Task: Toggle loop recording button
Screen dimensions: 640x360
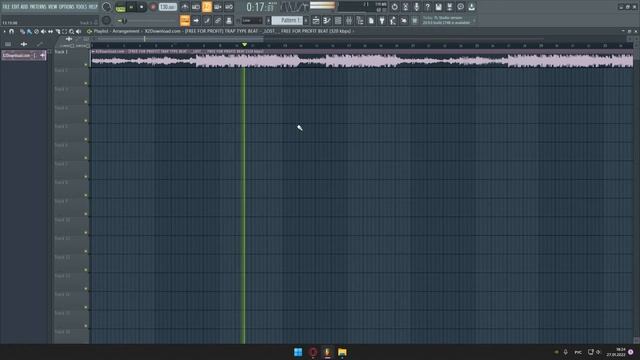Action: [x=229, y=7]
